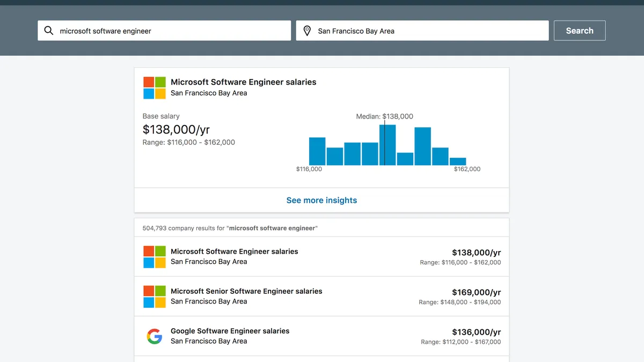The height and width of the screenshot is (362, 644).
Task: Open Microsoft Senior Software Engineer salaries result
Action: 321,297
